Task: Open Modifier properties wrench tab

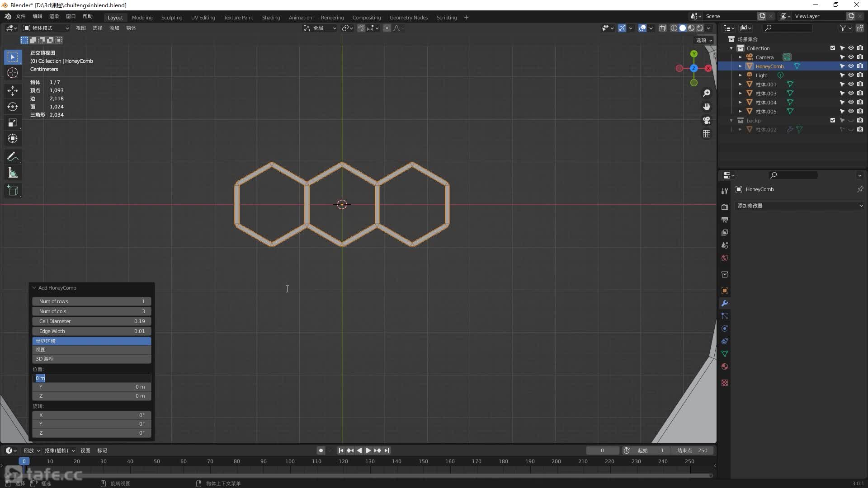Action: coord(725,303)
